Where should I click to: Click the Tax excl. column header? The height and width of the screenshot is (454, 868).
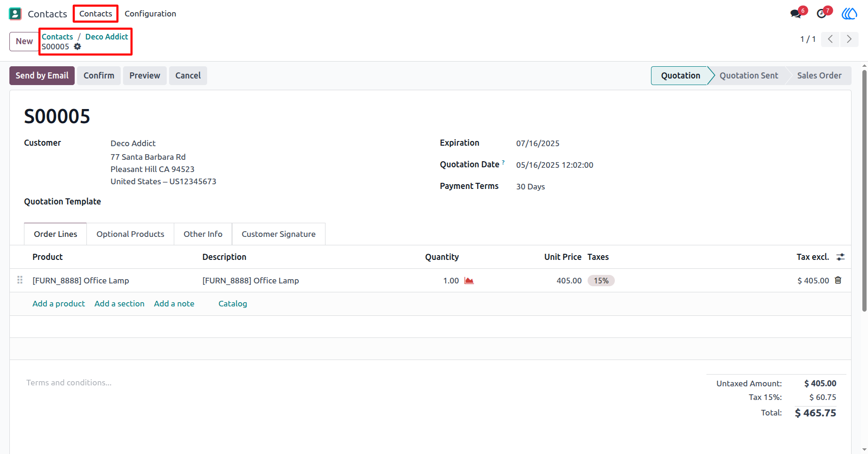(813, 257)
